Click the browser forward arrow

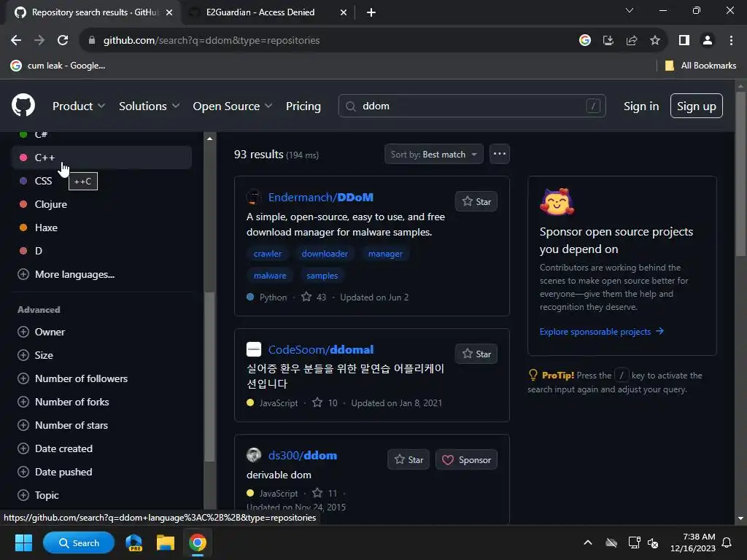pyautogui.click(x=39, y=41)
